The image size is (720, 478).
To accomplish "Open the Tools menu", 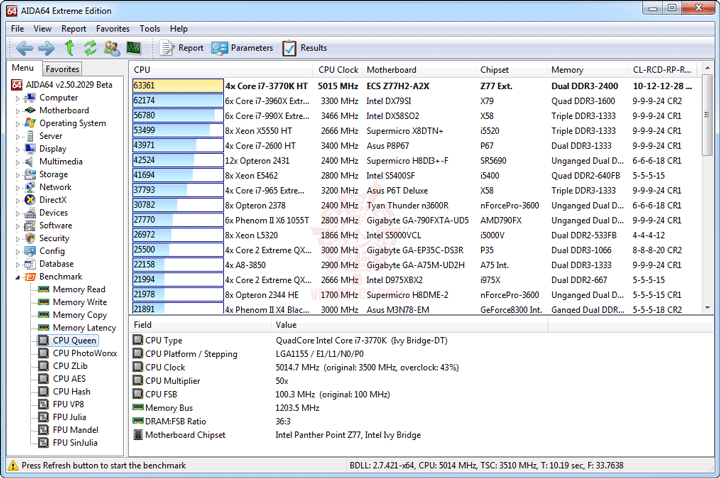I will point(150,28).
